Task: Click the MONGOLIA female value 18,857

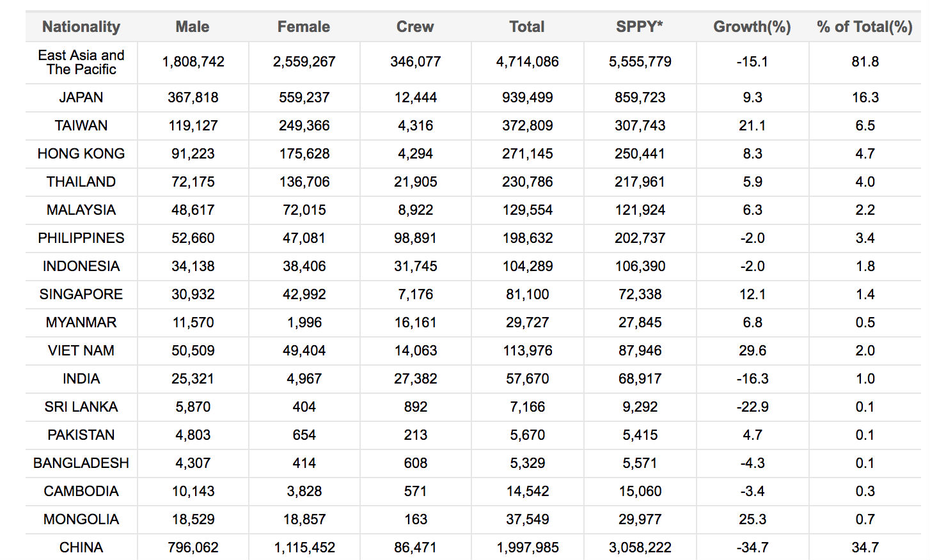Action: (304, 519)
